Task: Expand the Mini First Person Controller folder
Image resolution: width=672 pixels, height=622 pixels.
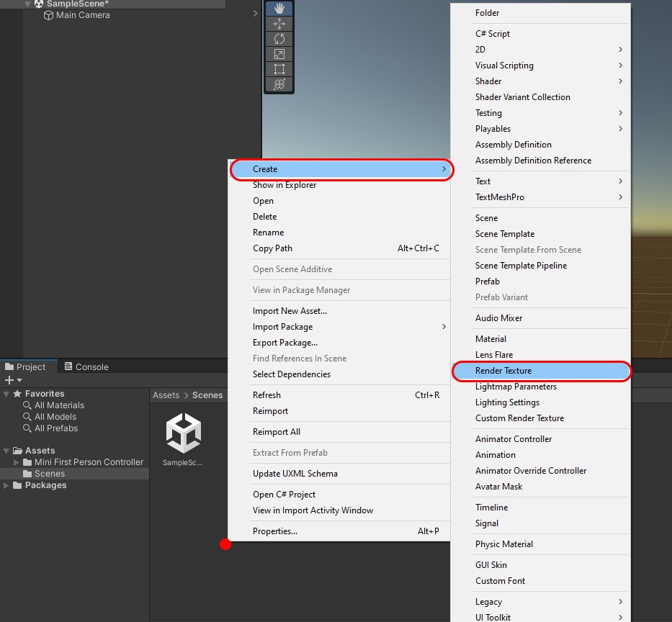Action: click(17, 462)
